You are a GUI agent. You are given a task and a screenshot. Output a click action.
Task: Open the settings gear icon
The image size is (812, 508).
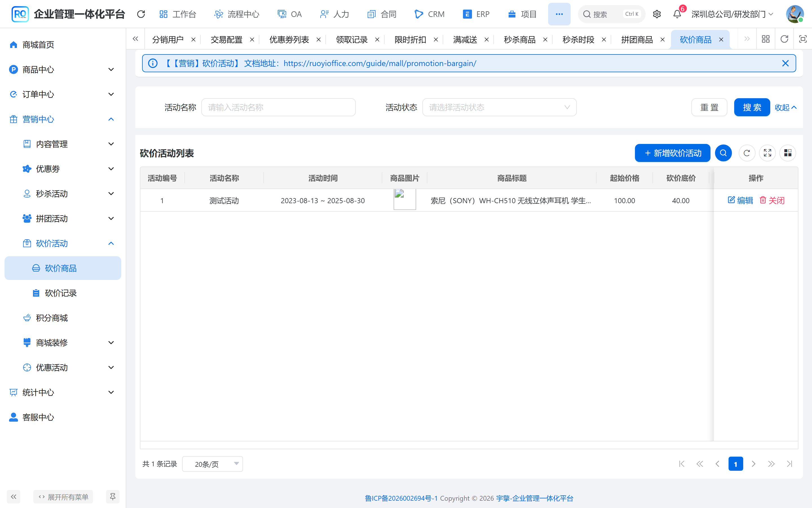657,14
